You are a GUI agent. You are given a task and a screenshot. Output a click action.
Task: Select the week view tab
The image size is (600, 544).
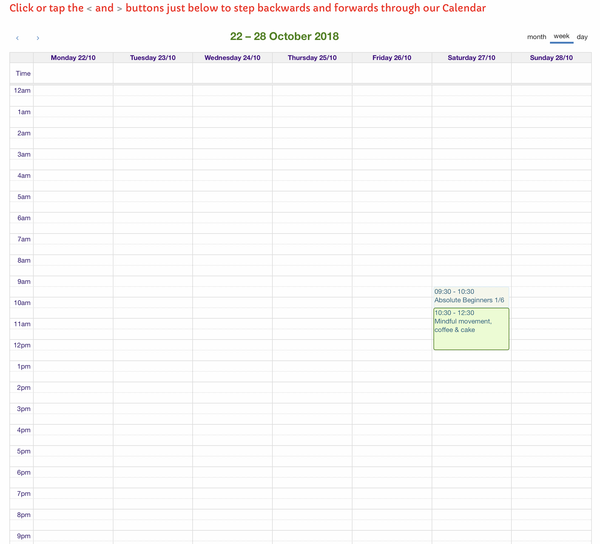561,36
